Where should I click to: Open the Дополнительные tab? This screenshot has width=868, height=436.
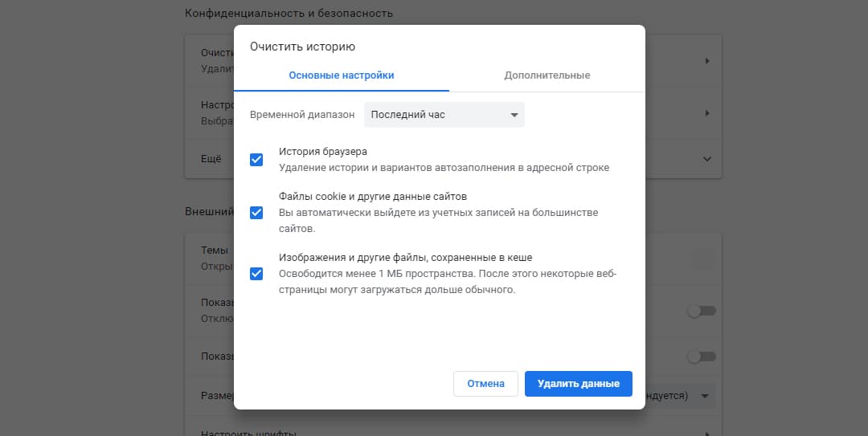pos(547,75)
